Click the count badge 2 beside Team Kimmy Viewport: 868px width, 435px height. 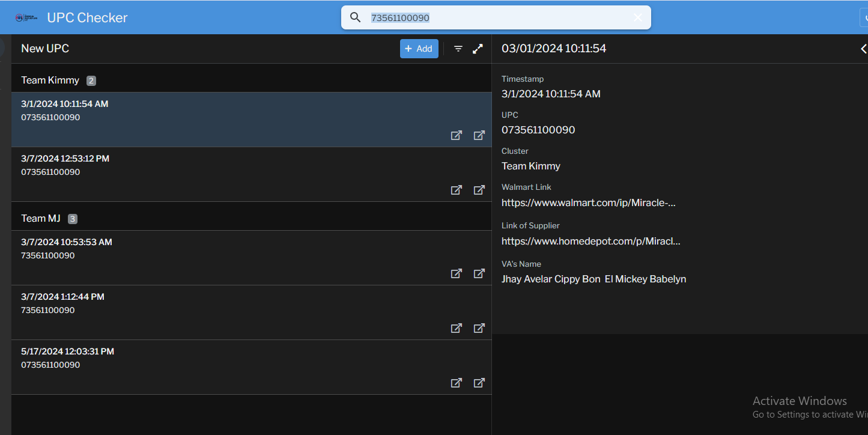pos(91,81)
